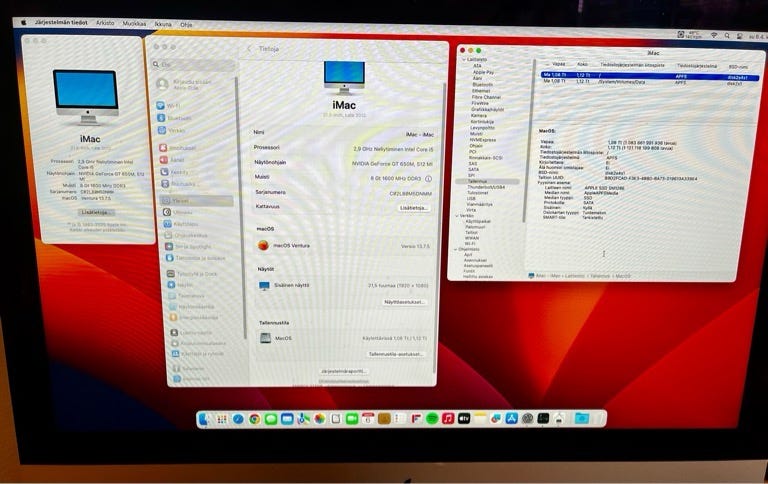Click Lisätietoja button next to Kattavuus
Image resolution: width=768 pixels, height=484 pixels.
point(414,208)
